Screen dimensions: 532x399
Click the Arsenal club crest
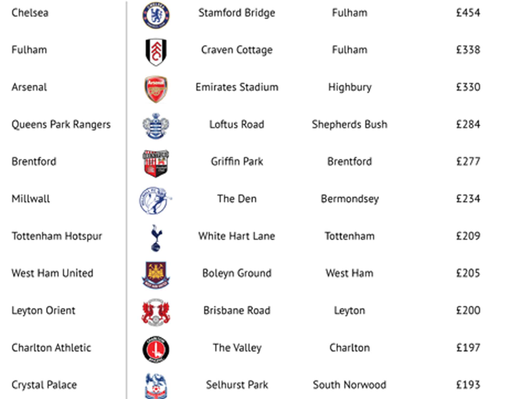(x=156, y=89)
